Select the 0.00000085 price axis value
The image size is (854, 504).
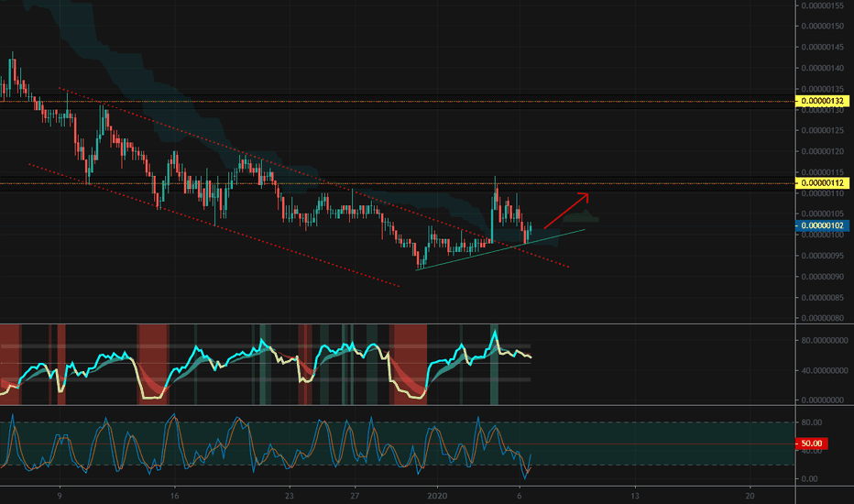pos(823,298)
